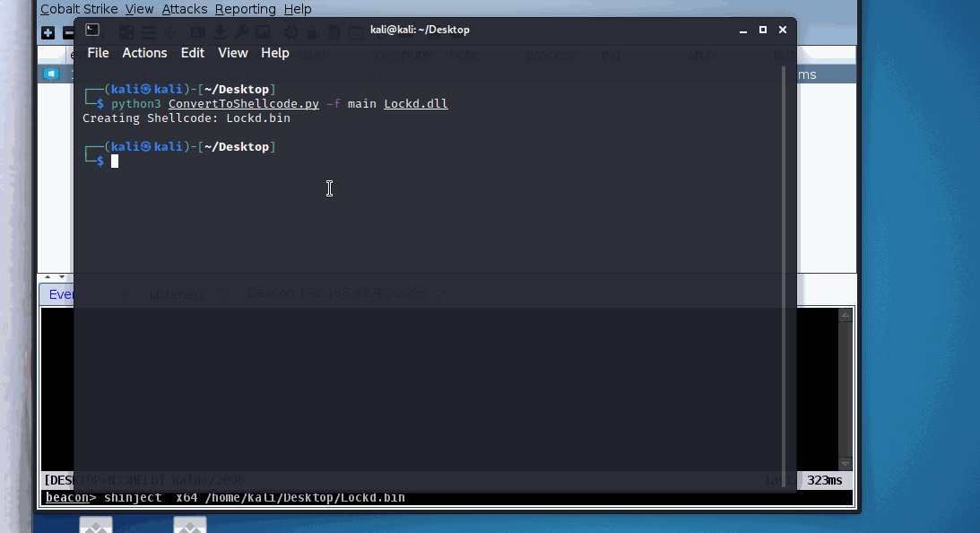Click the 323ms last check-in value
This screenshot has width=980, height=533.
pyautogui.click(x=824, y=480)
